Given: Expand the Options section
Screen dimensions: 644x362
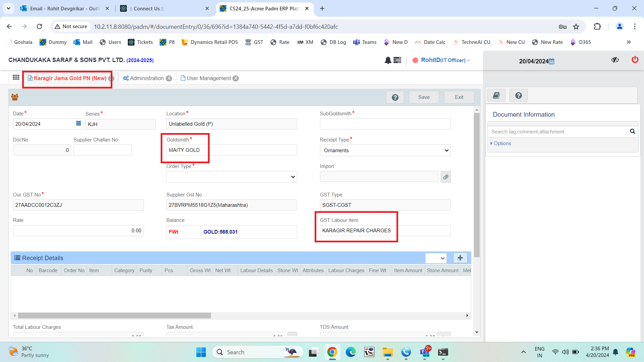Looking at the screenshot, I should click(500, 143).
